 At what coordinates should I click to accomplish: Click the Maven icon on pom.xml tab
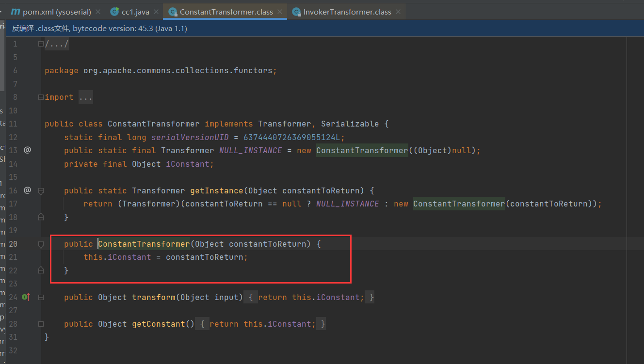coord(16,12)
